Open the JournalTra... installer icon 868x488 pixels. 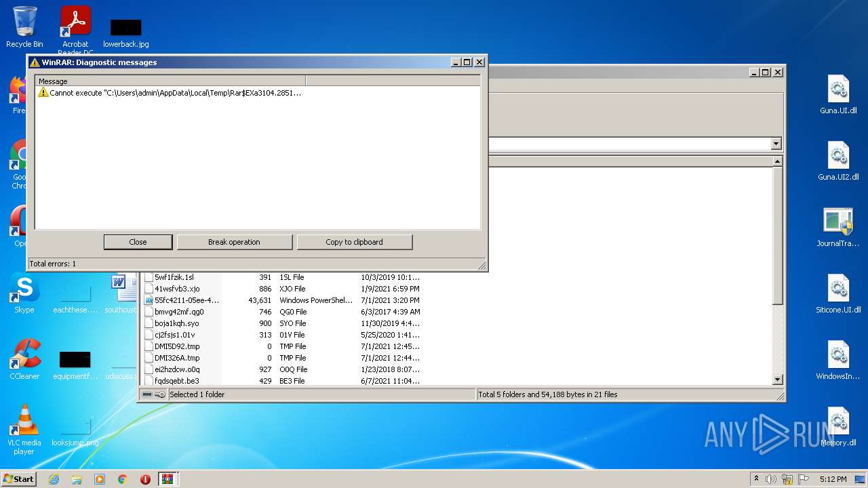coord(838,226)
